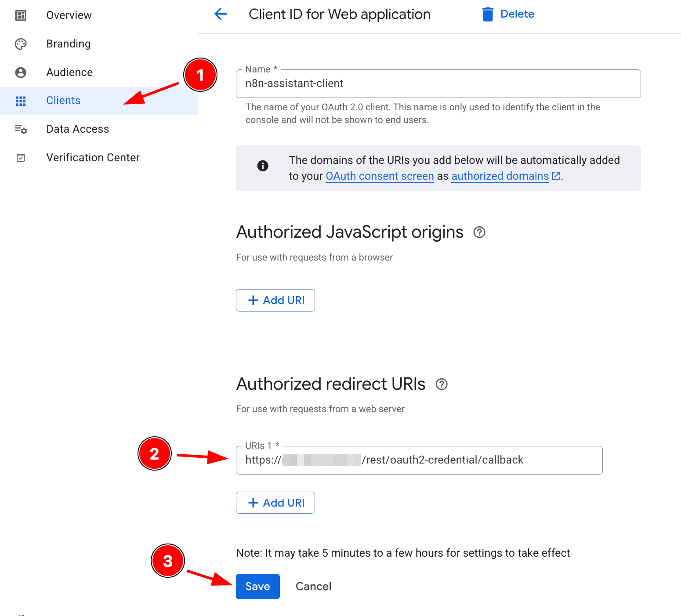The height and width of the screenshot is (616, 681).
Task: Click the trash can Delete icon
Action: point(488,14)
